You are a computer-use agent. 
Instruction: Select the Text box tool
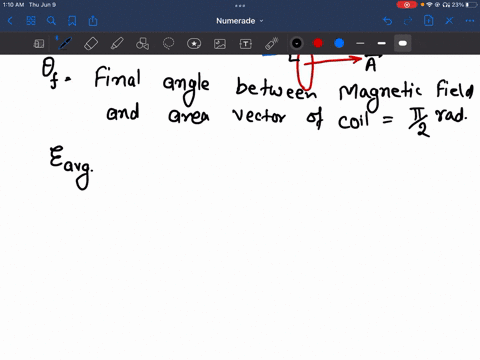click(x=246, y=44)
